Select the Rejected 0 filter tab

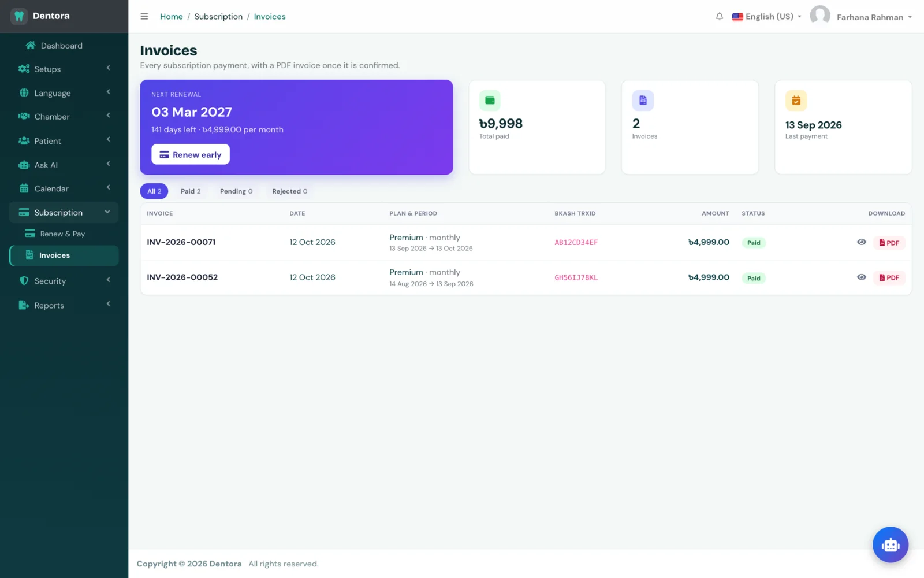click(290, 191)
